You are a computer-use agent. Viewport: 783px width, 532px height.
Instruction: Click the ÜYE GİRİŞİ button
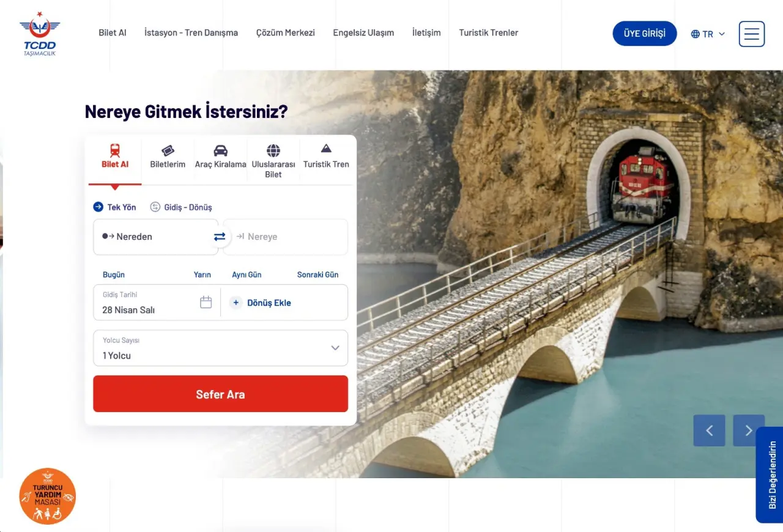tap(645, 34)
